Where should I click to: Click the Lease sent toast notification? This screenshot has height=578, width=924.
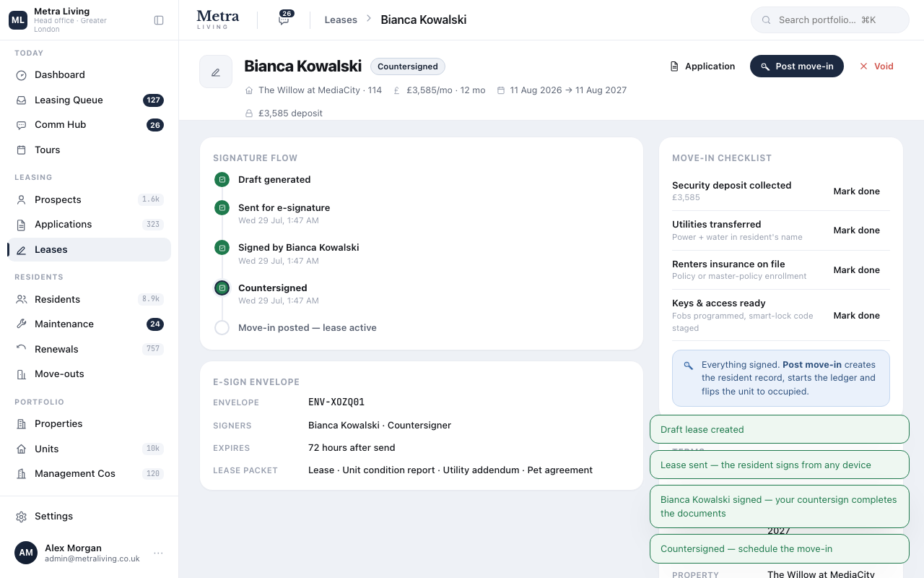click(x=780, y=465)
